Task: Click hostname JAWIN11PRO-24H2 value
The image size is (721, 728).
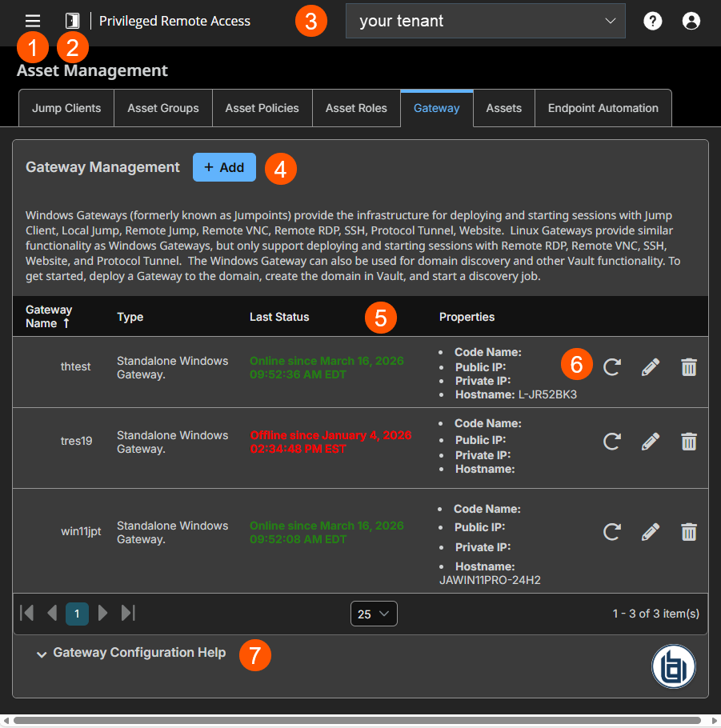Action: pyautogui.click(x=490, y=580)
